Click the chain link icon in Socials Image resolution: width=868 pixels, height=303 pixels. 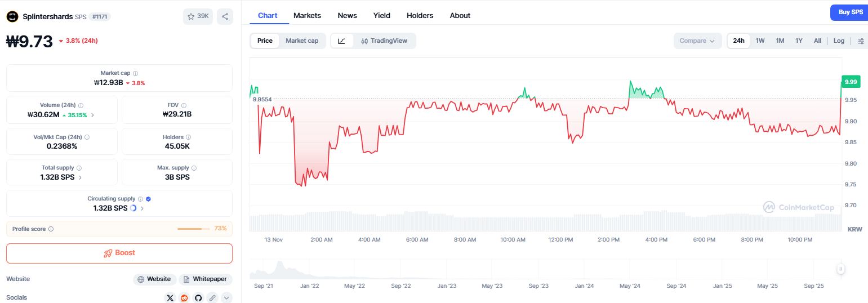coord(212,297)
